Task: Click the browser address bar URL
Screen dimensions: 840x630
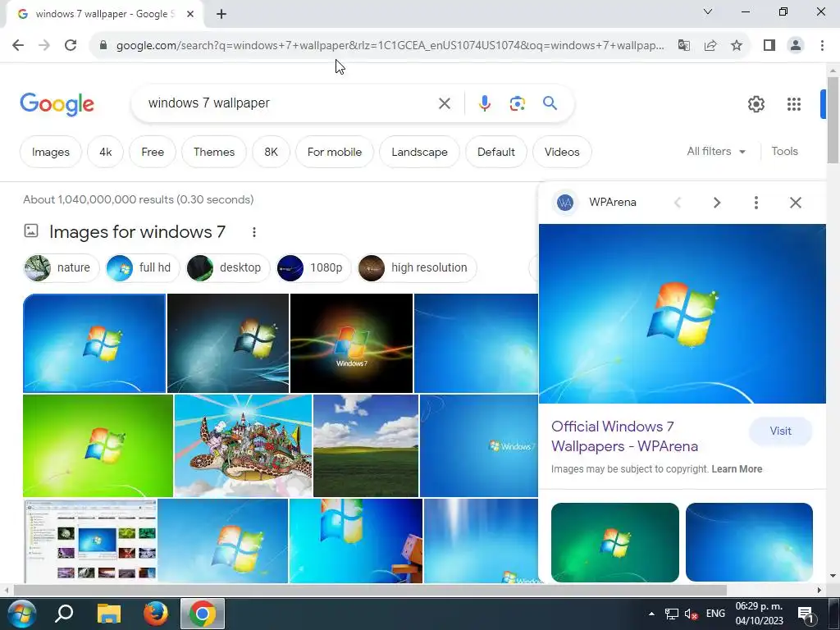Action: (390, 46)
